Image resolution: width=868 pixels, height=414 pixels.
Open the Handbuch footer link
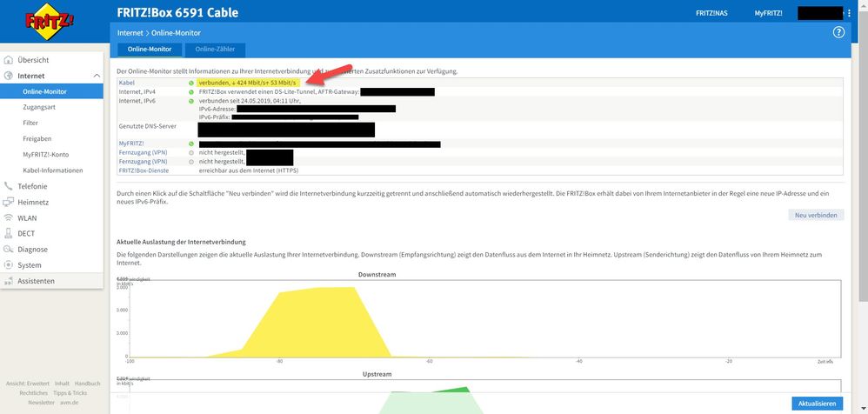88,384
